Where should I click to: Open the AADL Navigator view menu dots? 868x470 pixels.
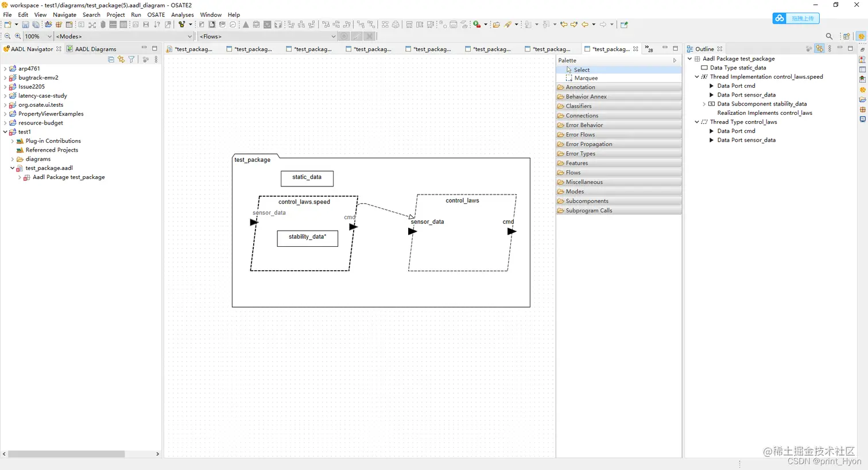tap(156, 59)
